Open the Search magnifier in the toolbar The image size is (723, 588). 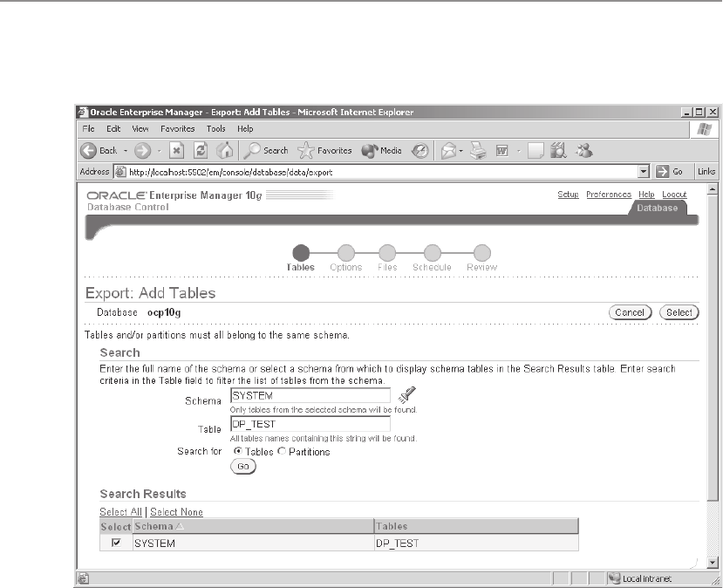click(252, 150)
